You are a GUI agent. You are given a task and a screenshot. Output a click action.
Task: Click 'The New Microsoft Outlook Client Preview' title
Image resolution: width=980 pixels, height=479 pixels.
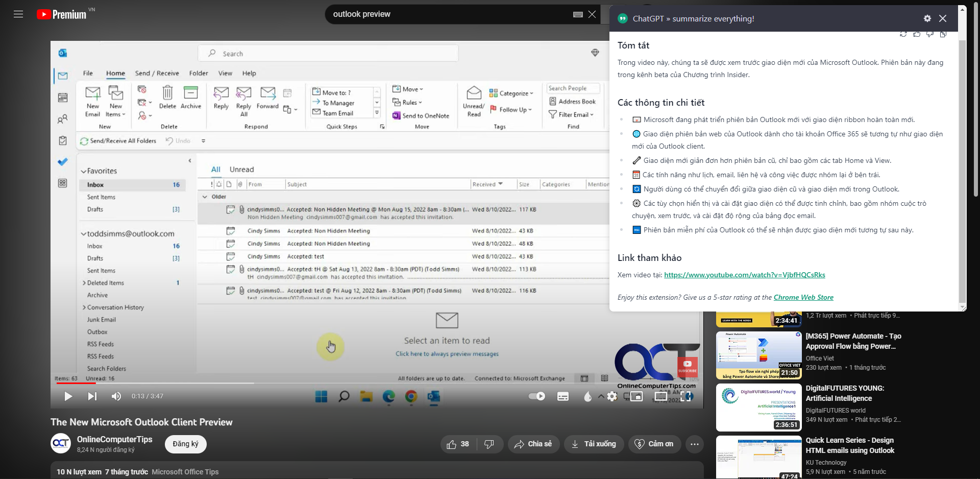coord(141,422)
